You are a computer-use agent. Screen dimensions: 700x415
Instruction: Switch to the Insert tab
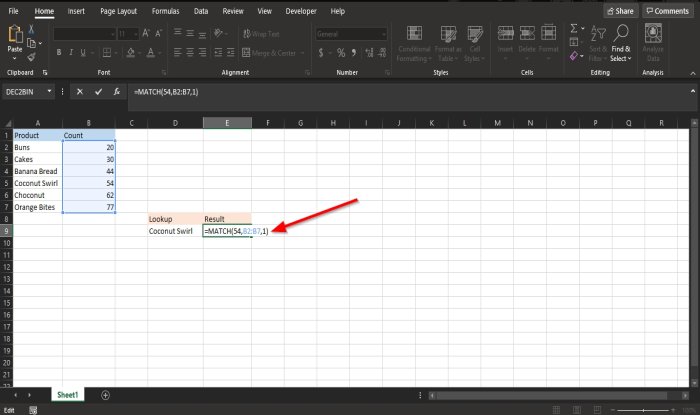[x=76, y=11]
